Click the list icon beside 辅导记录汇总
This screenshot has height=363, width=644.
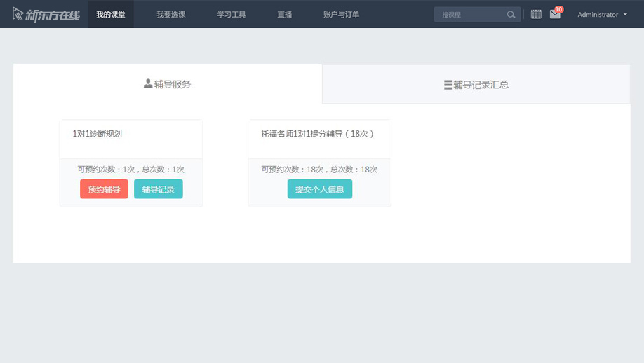(448, 85)
